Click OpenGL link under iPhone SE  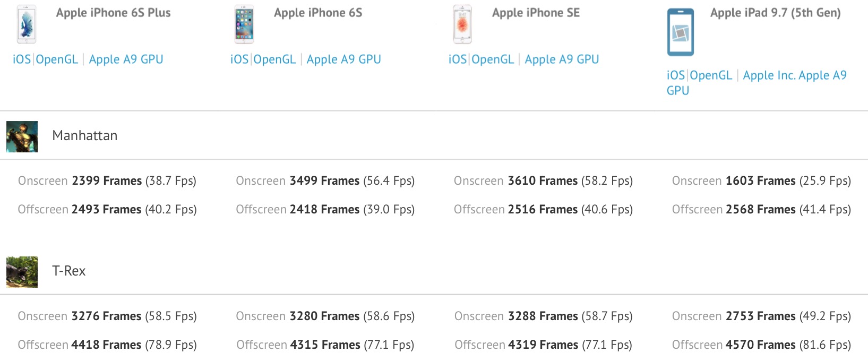493,59
